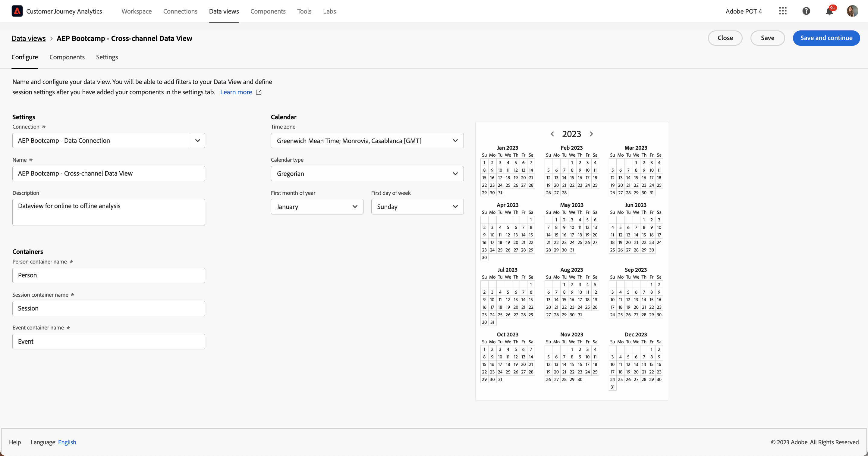Open the Workspace menu
This screenshot has height=456, width=868.
[x=137, y=11]
